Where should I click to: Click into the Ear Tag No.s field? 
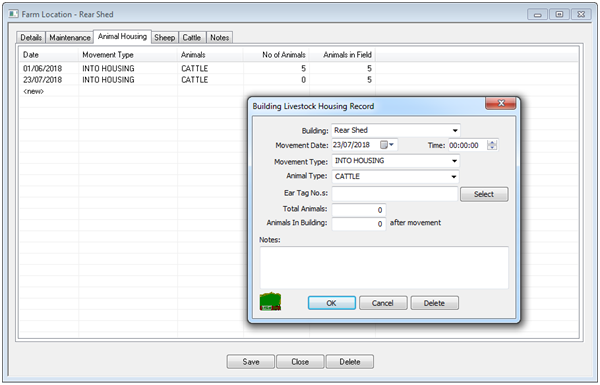click(395, 194)
